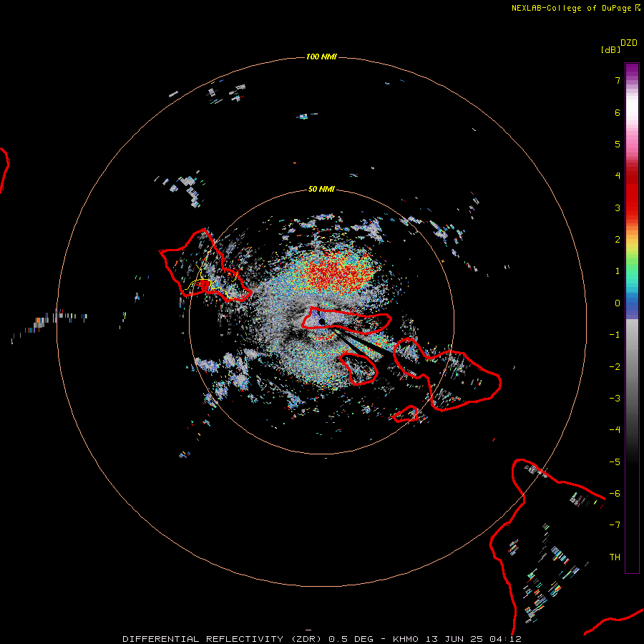The width and height of the screenshot is (644, 644).
Task: Click the TH label on color scale
Action: (x=615, y=557)
